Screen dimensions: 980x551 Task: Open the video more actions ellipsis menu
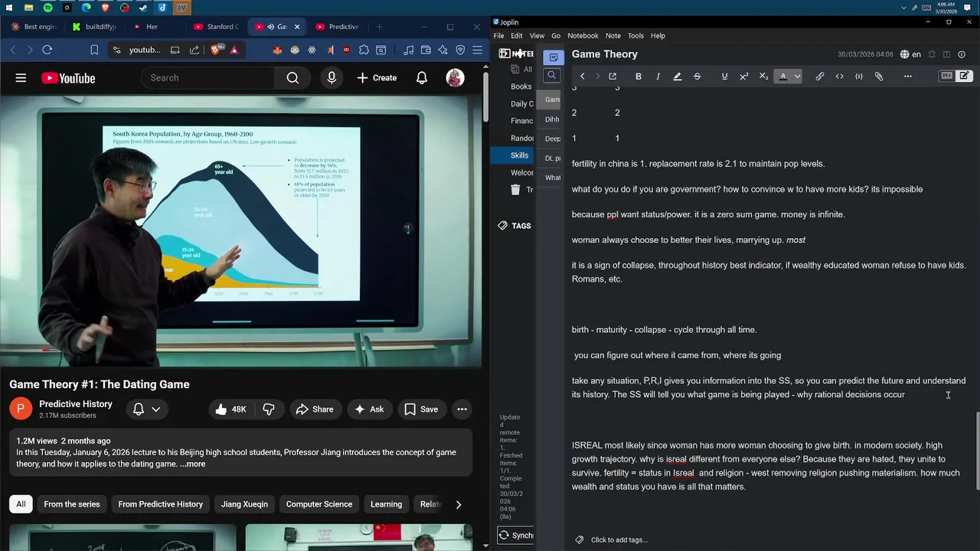(462, 409)
